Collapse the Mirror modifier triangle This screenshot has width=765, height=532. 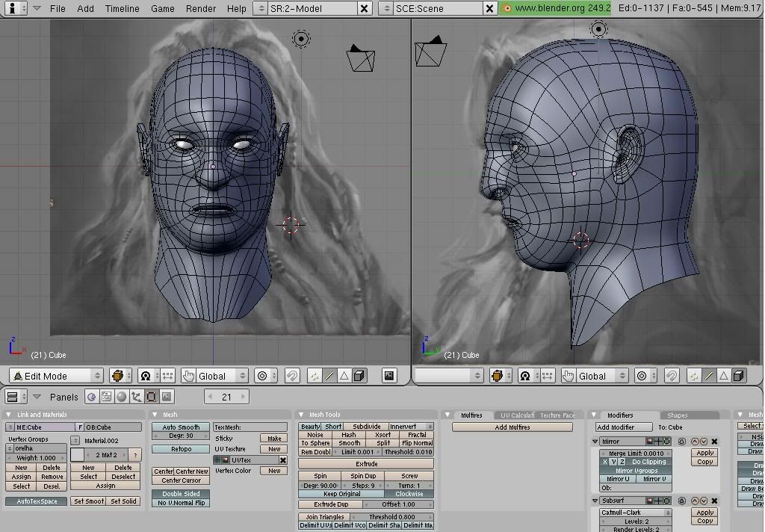(x=595, y=442)
